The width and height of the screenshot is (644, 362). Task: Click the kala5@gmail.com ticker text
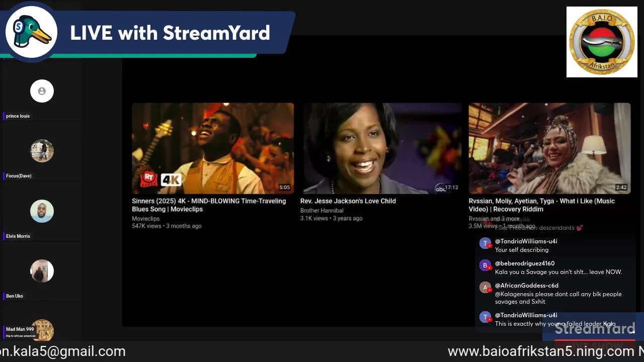(x=63, y=351)
